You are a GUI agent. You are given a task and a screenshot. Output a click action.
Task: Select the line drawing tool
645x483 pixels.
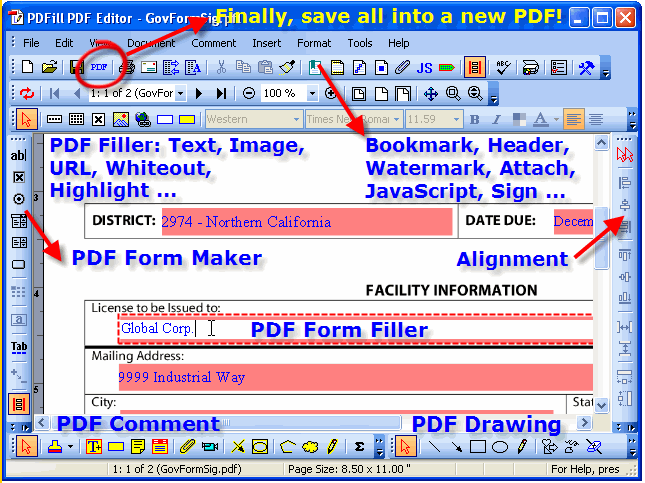click(434, 446)
